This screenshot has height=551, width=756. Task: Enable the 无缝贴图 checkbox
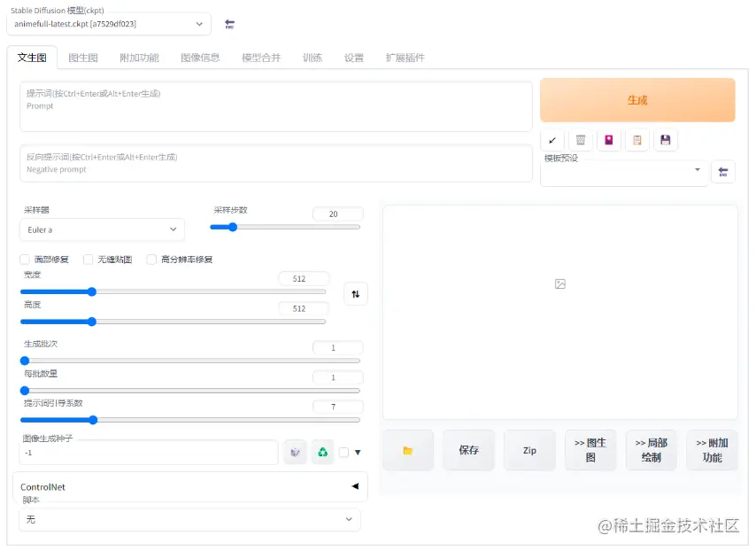pos(89,260)
